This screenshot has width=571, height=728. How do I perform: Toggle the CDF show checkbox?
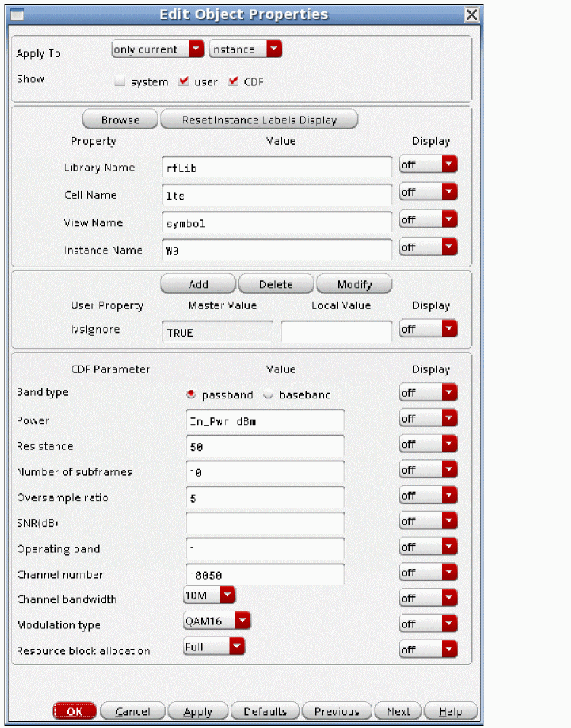[233, 81]
